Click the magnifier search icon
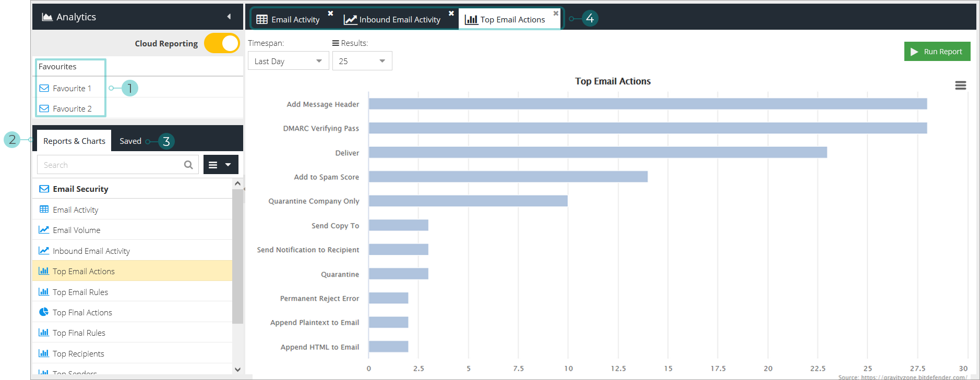Viewport: 980px width, 380px height. click(x=188, y=165)
